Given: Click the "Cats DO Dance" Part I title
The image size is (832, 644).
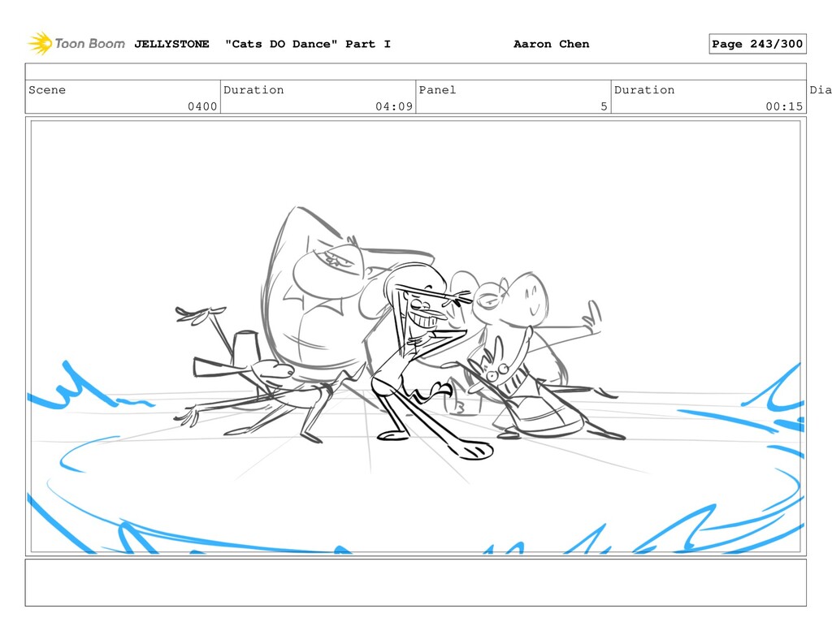Looking at the screenshot, I should [x=308, y=44].
